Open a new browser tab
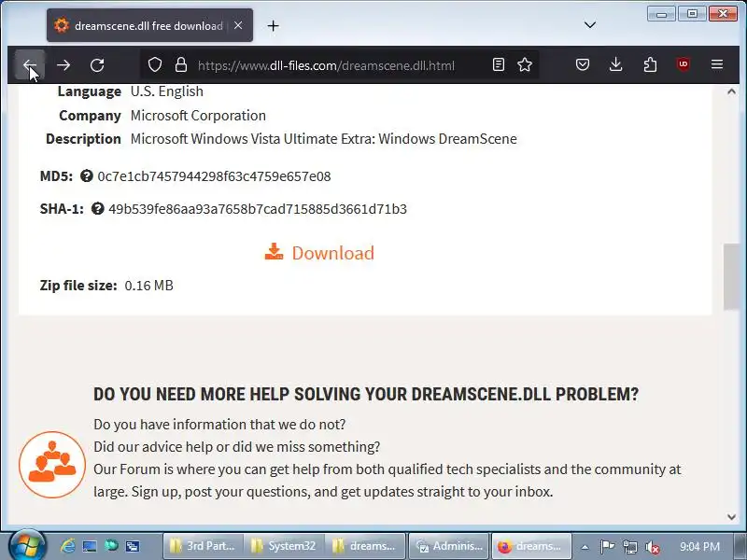Screen dimensions: 747x560 (273, 26)
